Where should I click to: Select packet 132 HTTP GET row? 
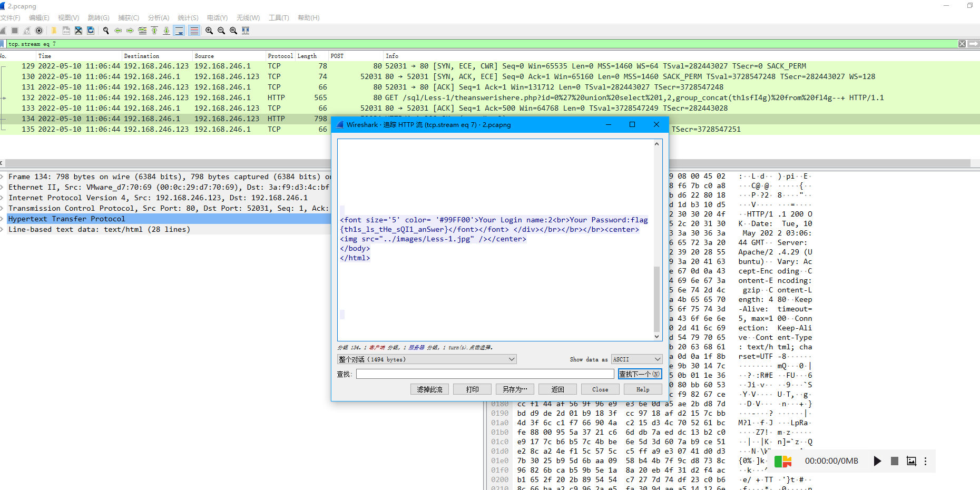(x=490, y=98)
